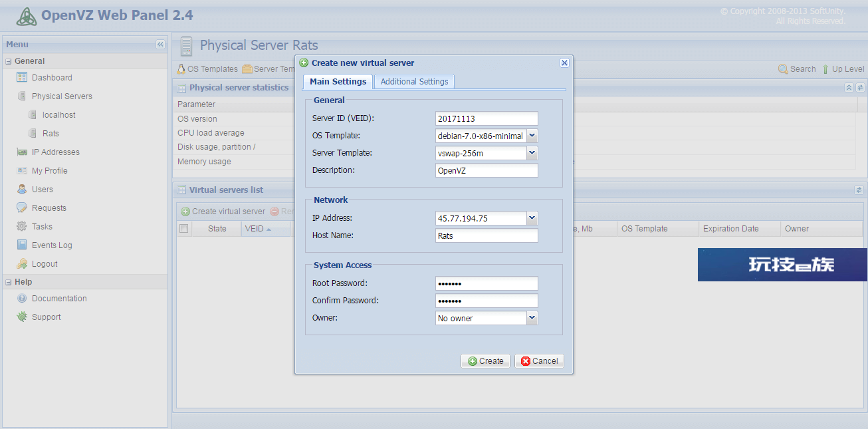The height and width of the screenshot is (429, 868).
Task: Click the My Profile card icon
Action: pyautogui.click(x=22, y=171)
